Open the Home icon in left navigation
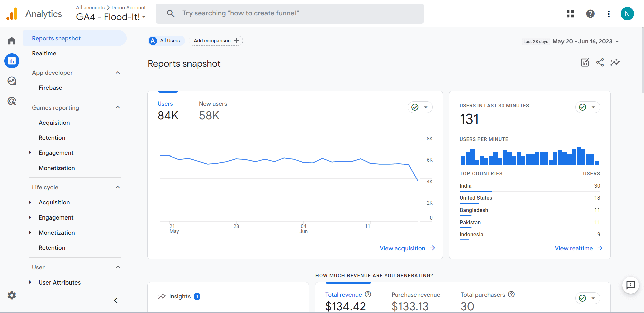Screen dimensions: 644x313 click(x=12, y=40)
